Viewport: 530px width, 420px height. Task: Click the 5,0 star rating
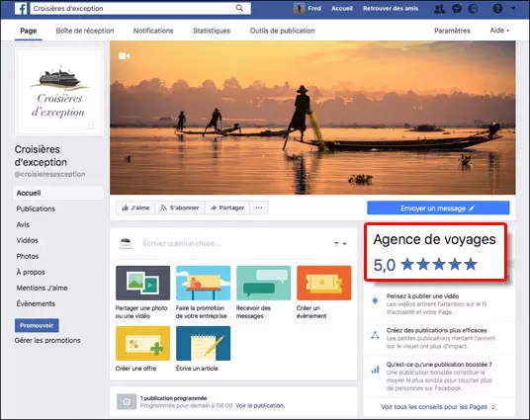click(x=425, y=265)
